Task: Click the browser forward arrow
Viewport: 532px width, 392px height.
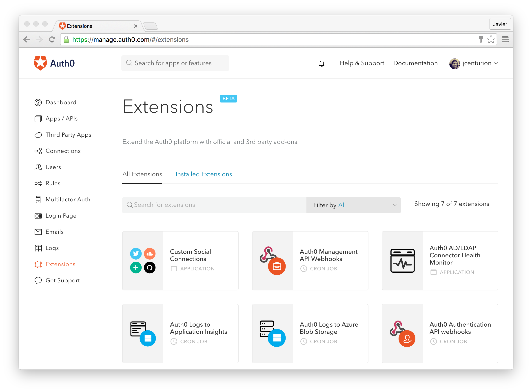Action: (39, 39)
